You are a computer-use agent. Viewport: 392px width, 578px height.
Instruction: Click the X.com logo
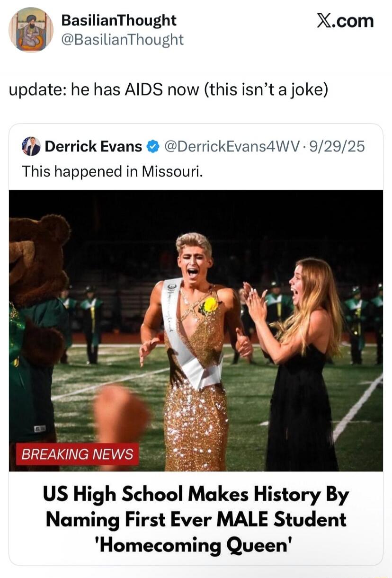345,21
